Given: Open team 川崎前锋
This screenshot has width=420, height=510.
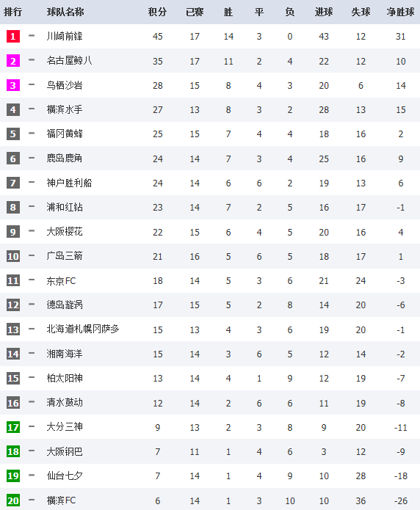Looking at the screenshot, I should pyautogui.click(x=65, y=36).
